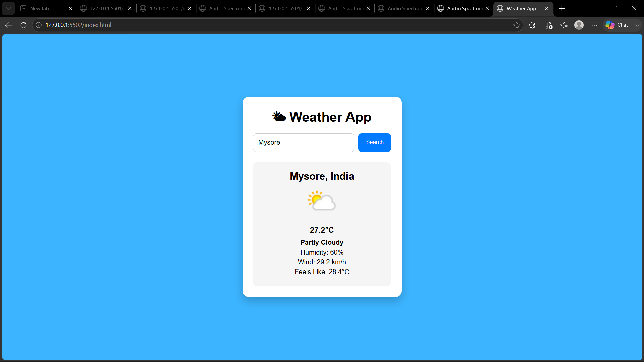
Task: Click the cloud emoji beside the Weather App title
Action: [x=279, y=117]
